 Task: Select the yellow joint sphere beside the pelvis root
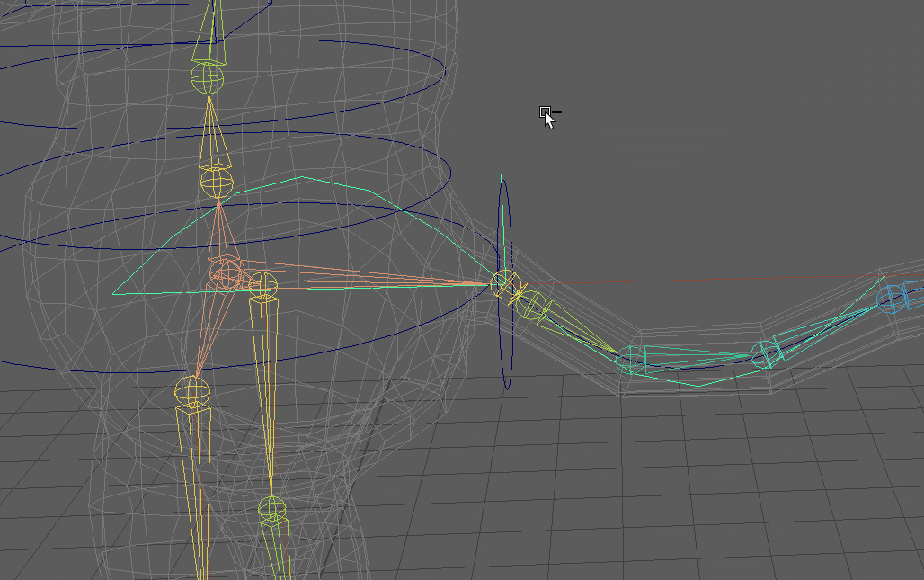[262, 285]
